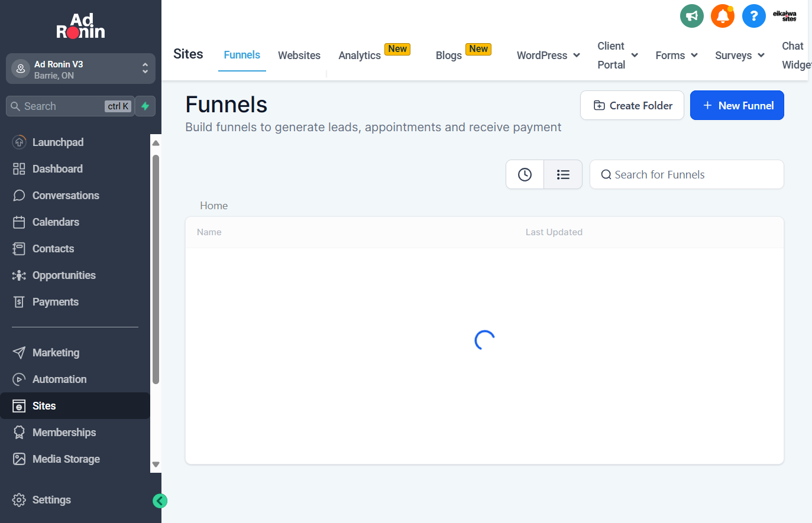
Task: Expand the Forms dropdown menu
Action: point(677,56)
